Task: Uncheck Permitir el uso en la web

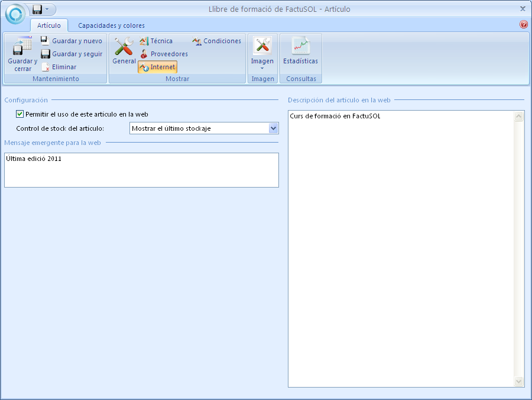Action: (20, 114)
